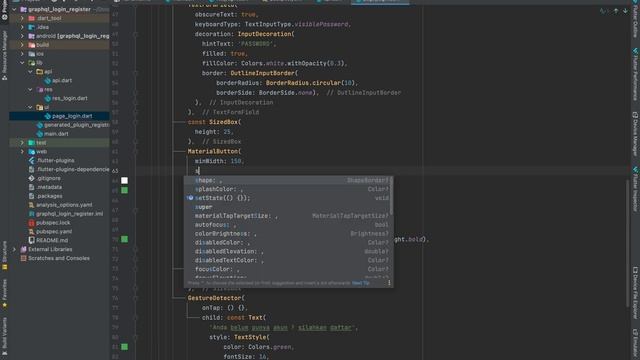Image resolution: width=640 pixels, height=360 pixels.
Task: Click the editor vertical scrollbar
Action: [628, 243]
